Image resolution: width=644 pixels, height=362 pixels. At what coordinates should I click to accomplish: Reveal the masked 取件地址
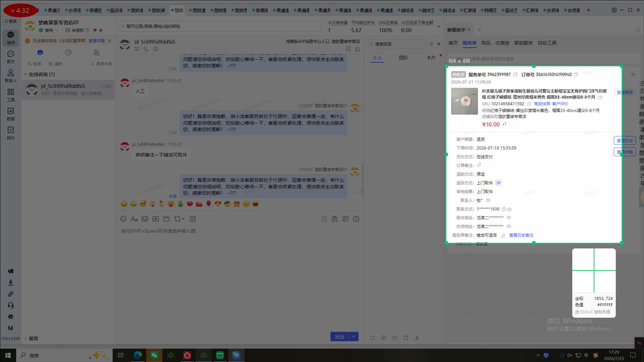pos(509,218)
